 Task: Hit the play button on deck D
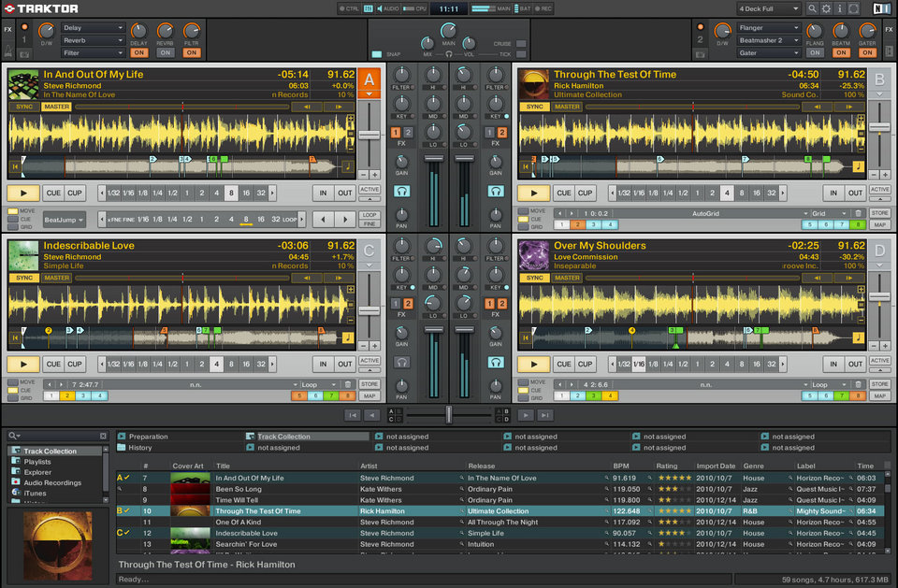click(534, 365)
